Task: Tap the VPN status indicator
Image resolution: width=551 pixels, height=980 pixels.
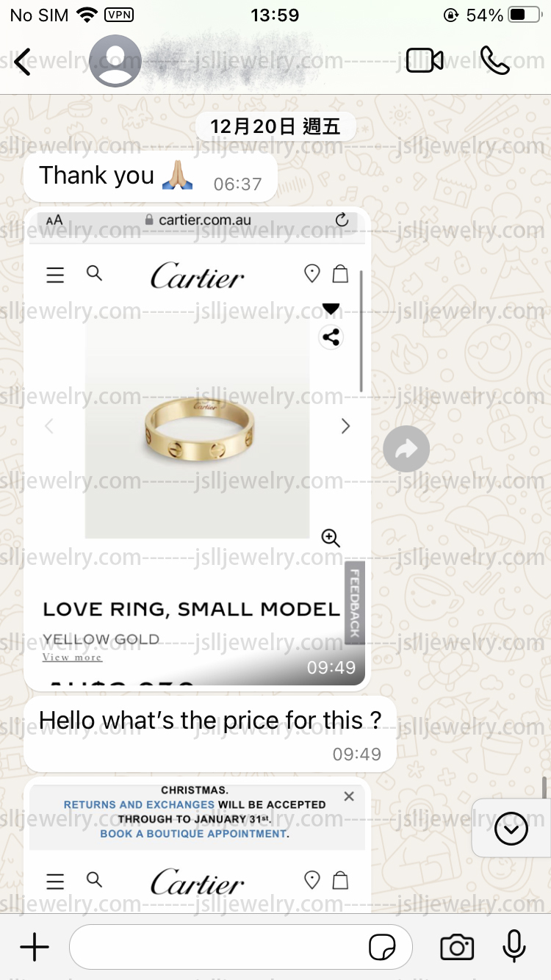Action: coord(119,15)
